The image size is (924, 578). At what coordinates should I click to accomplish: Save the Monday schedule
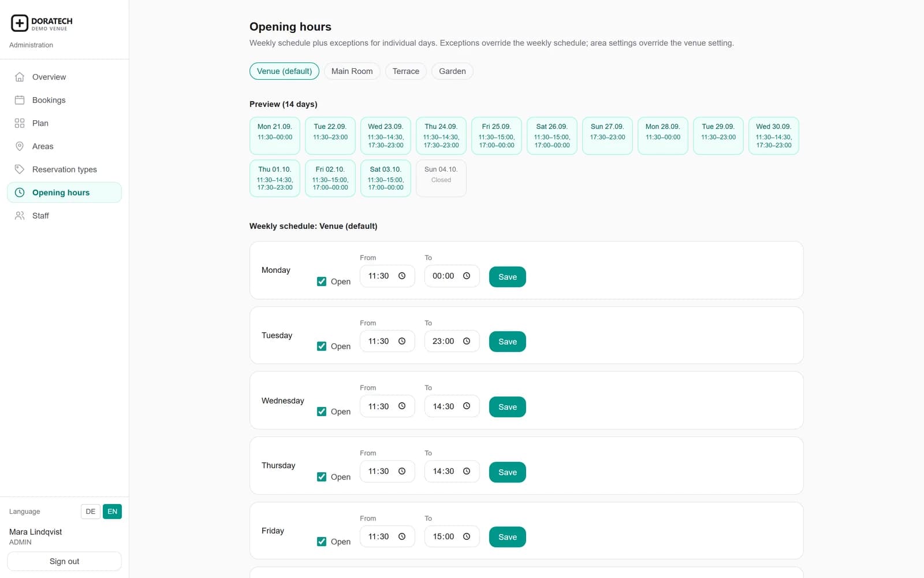tap(508, 277)
